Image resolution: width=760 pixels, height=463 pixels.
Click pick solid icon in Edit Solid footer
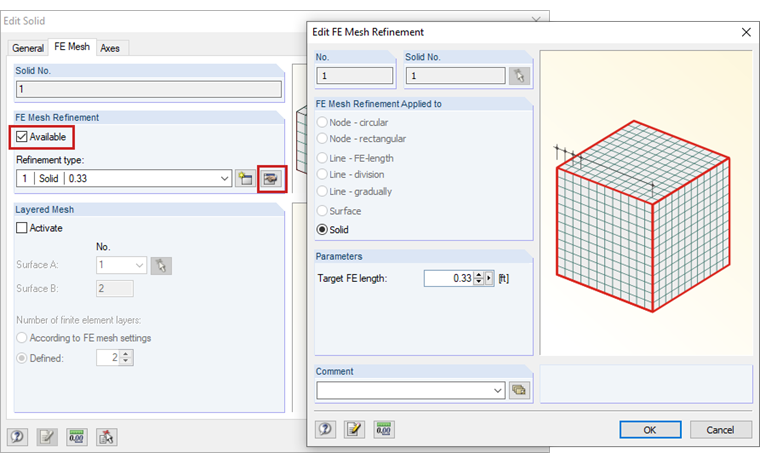106,437
